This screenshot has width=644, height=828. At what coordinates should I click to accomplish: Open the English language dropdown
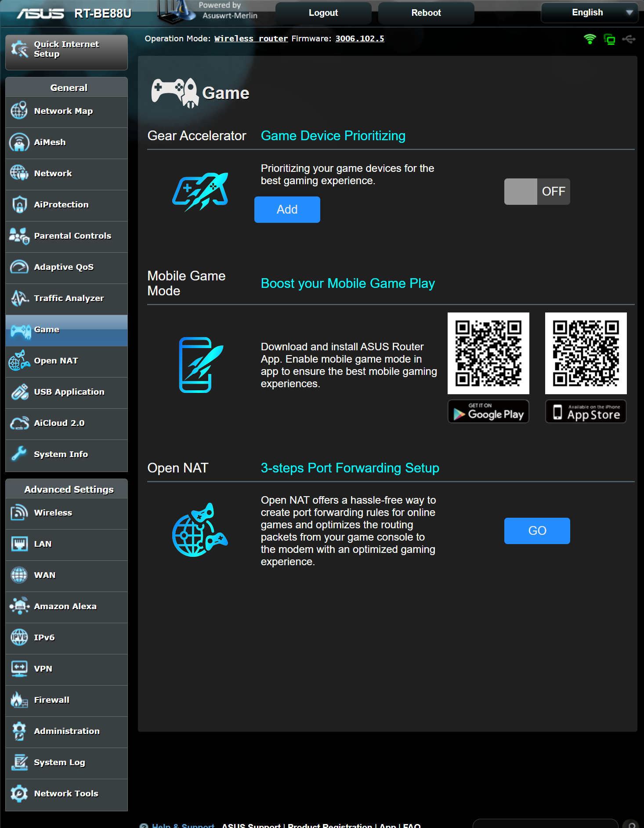(592, 13)
